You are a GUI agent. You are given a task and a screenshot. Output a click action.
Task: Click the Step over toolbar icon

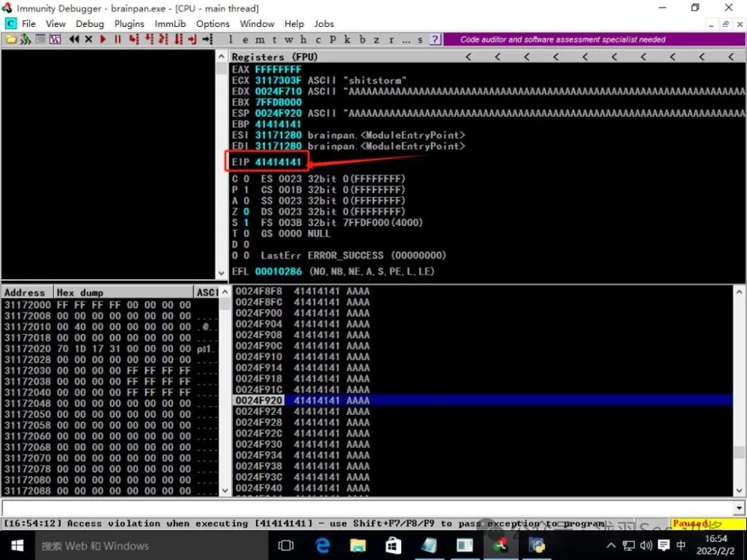(x=149, y=39)
